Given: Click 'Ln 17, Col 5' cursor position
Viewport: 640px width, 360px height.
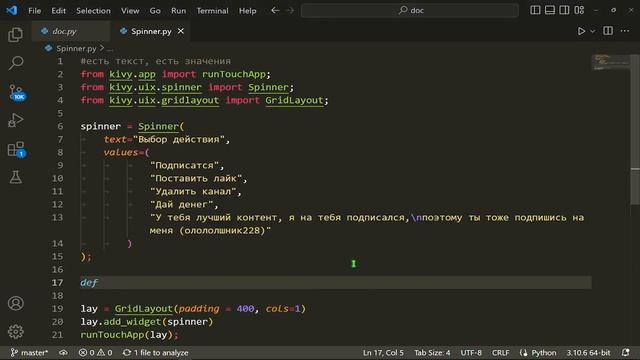Looking at the screenshot, I should click(x=383, y=353).
